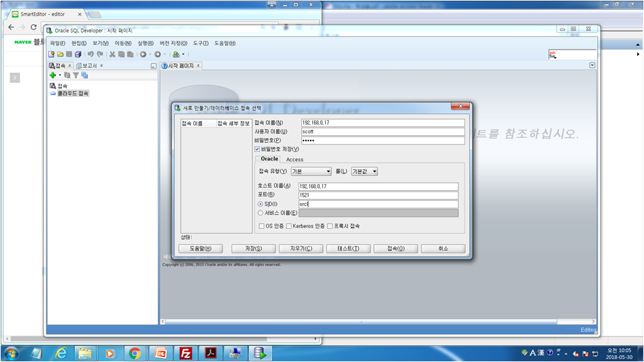Expand the collapsed sidebar in Naver editor
The height and width of the screenshot is (362, 644).
(x=15, y=77)
